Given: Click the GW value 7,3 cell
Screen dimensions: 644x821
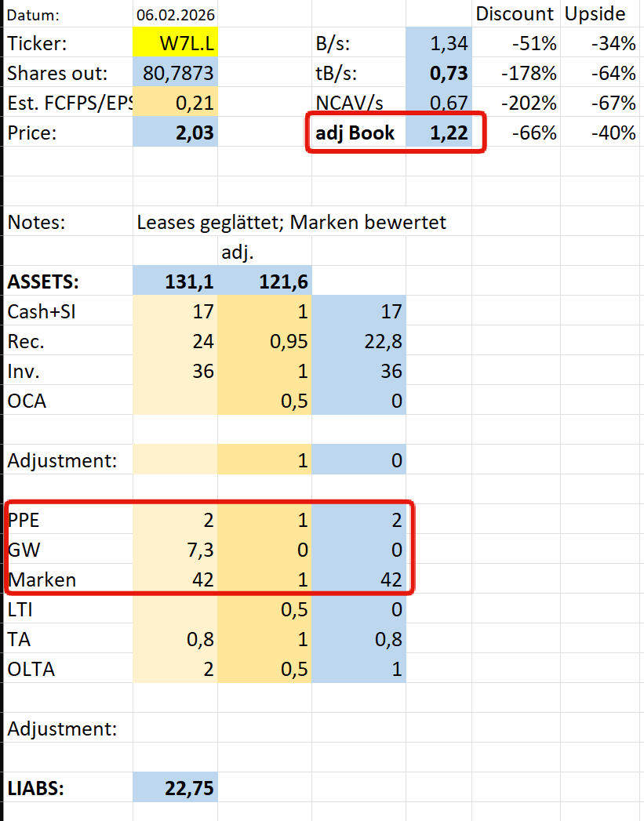Looking at the screenshot, I should [x=176, y=550].
